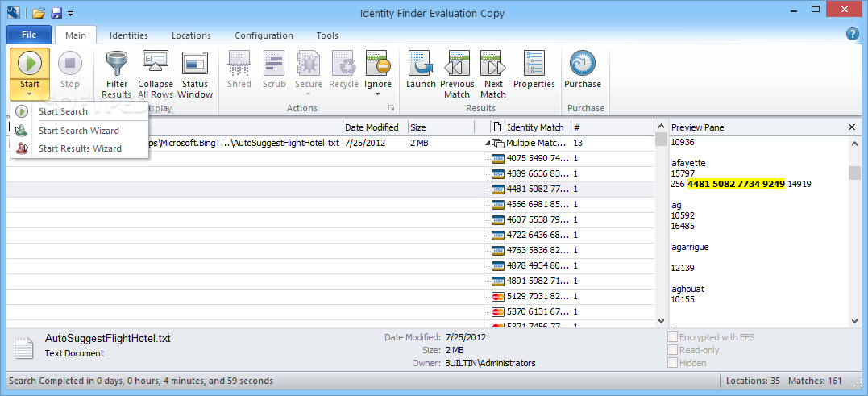868x396 pixels.
Task: Click the Stop search icon
Action: pyautogui.click(x=70, y=63)
